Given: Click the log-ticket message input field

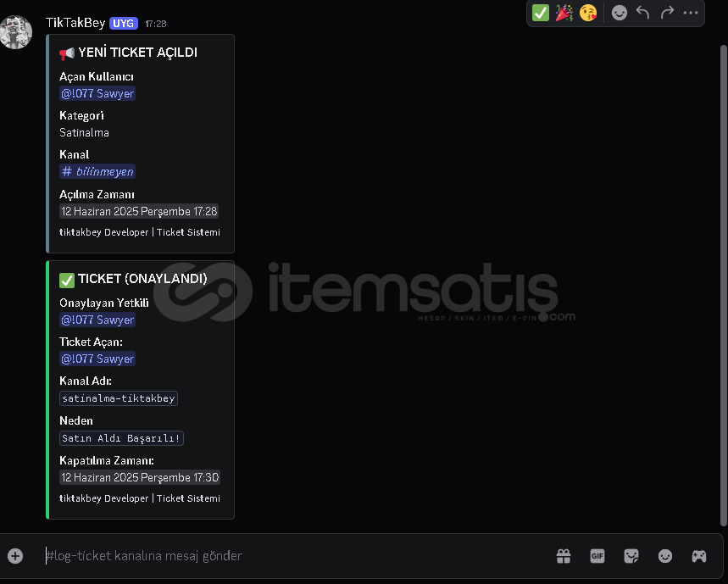Looking at the screenshot, I should (297, 556).
